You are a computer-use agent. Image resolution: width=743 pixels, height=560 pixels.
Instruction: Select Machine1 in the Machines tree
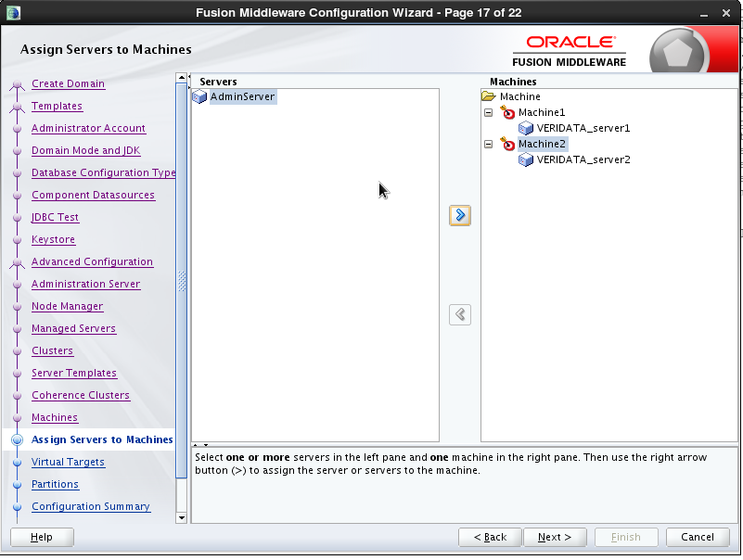pyautogui.click(x=542, y=112)
